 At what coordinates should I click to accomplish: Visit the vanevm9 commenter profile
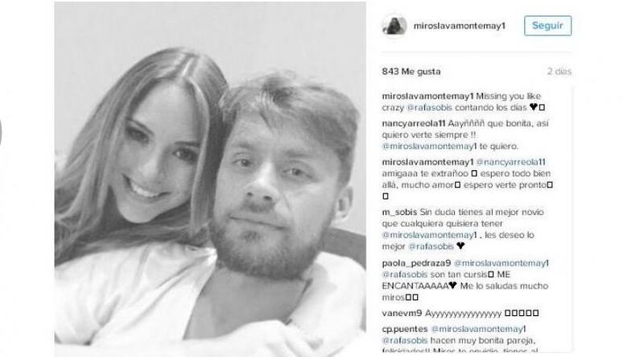(402, 313)
